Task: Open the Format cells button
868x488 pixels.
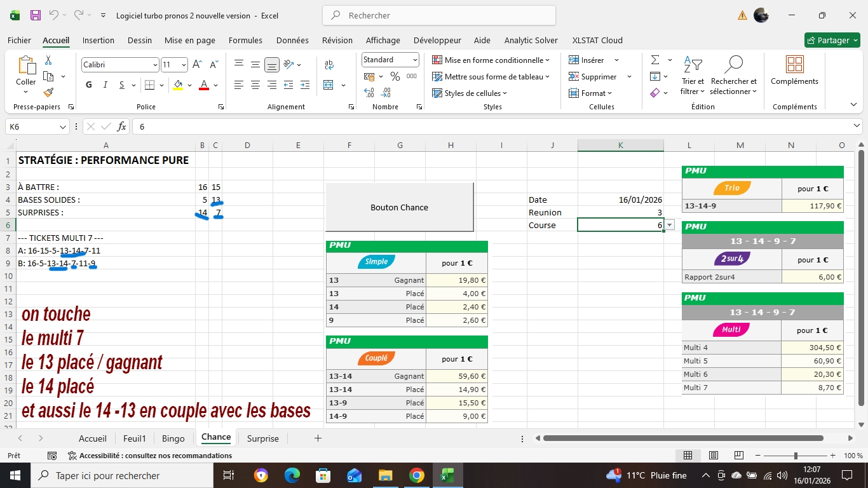Action: 591,93
